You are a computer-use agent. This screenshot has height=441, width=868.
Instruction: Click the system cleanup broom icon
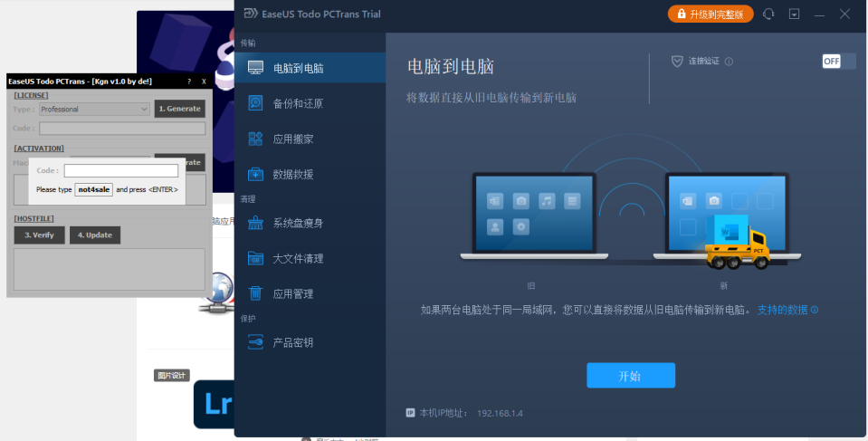coord(255,223)
